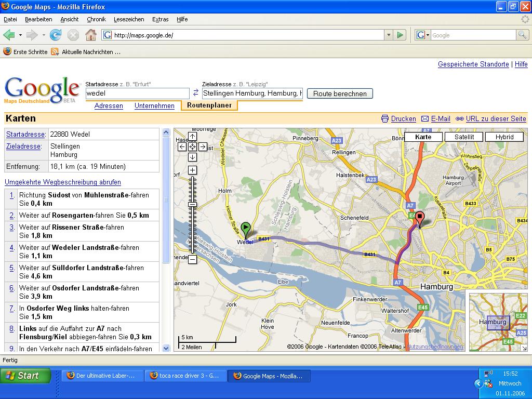Switch map view to Hybrid

pyautogui.click(x=504, y=137)
